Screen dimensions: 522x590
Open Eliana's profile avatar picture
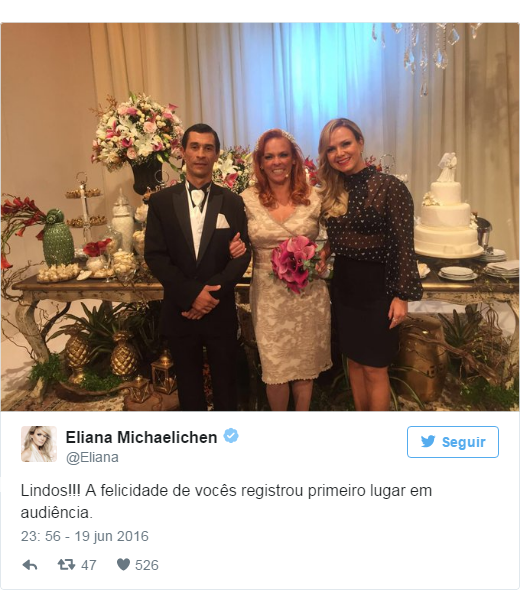click(x=39, y=444)
